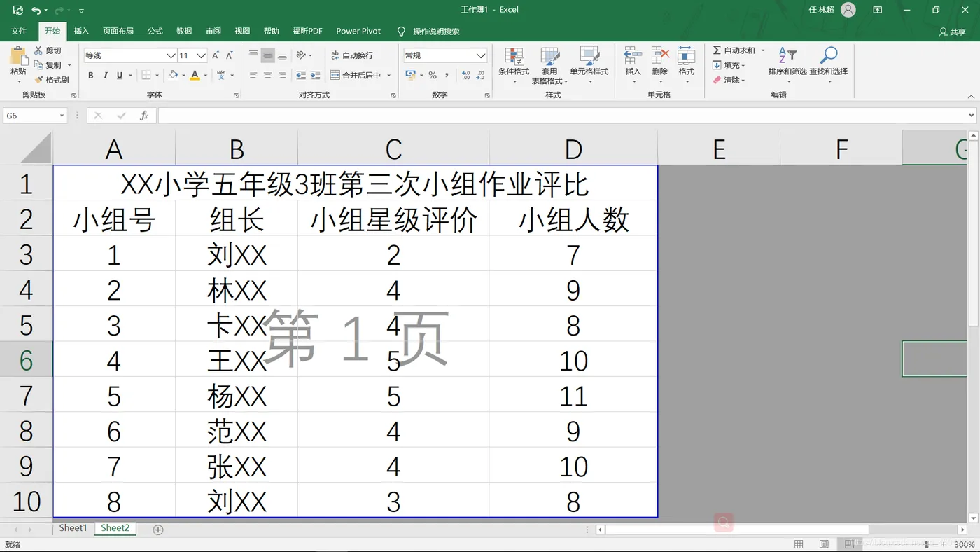This screenshot has height=552, width=980.
Task: Click Merge and Center (合并后居中)
Action: tap(356, 76)
